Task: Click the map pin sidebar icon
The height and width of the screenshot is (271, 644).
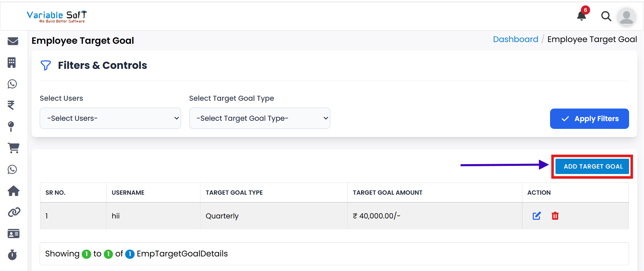Action: pyautogui.click(x=11, y=127)
